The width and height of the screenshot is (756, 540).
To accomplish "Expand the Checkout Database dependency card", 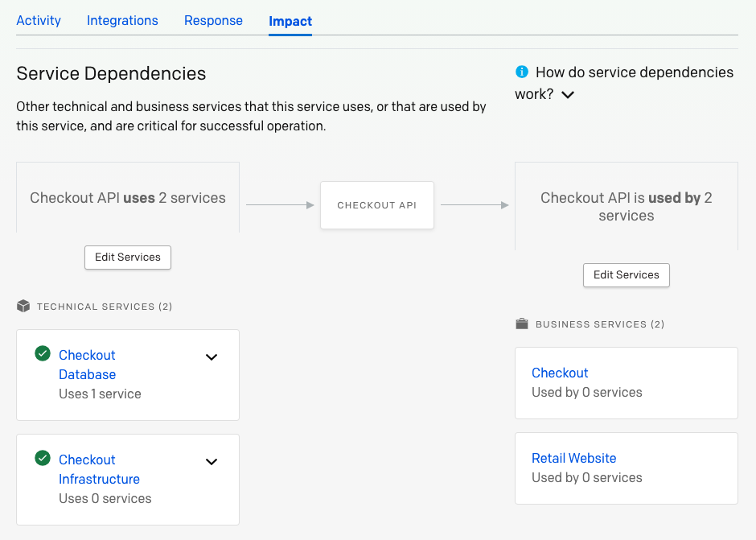I will coord(212,357).
